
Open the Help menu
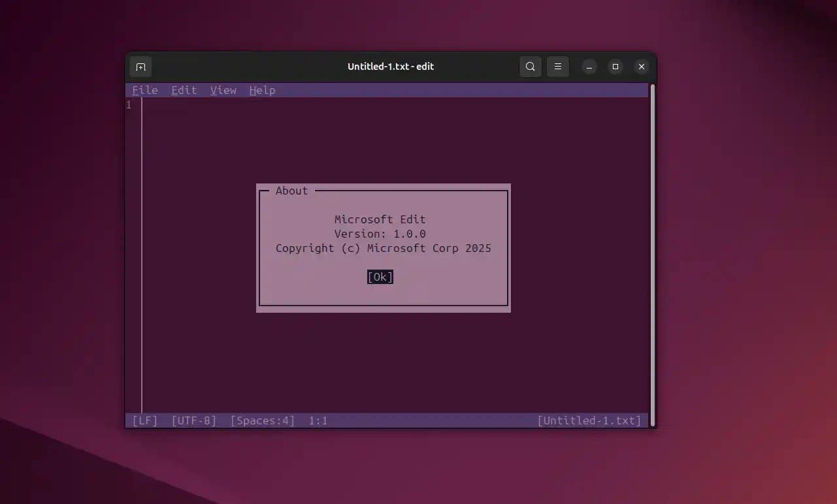pos(262,90)
